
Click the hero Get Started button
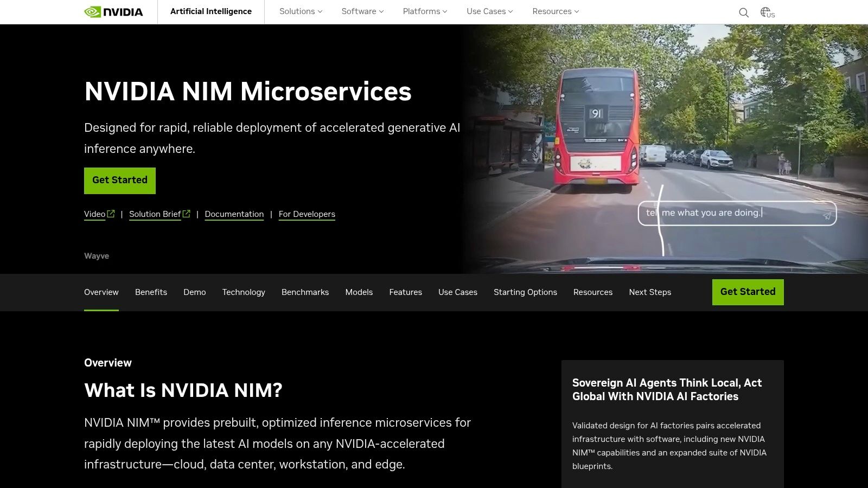click(x=120, y=181)
